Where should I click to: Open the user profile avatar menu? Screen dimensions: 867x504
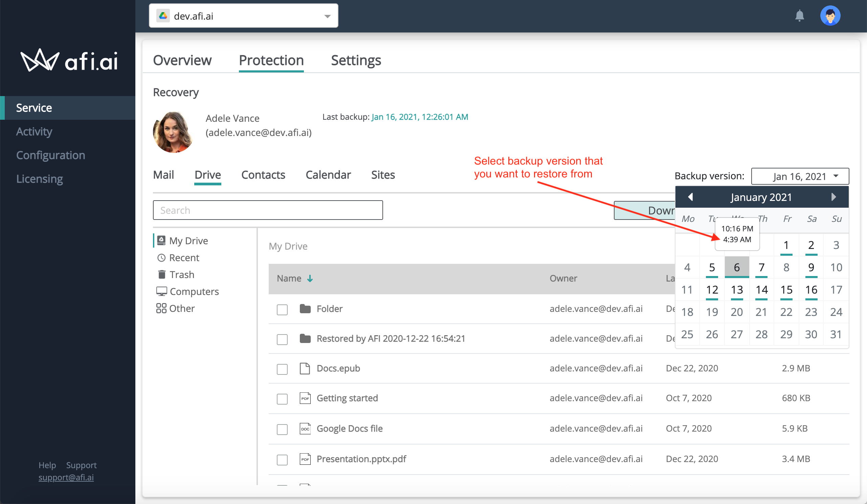830,16
